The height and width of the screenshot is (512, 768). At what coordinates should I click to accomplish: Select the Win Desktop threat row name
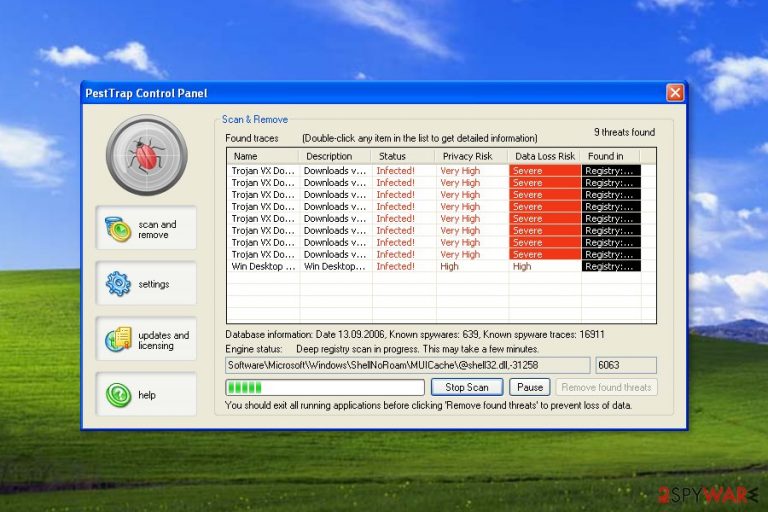263,267
